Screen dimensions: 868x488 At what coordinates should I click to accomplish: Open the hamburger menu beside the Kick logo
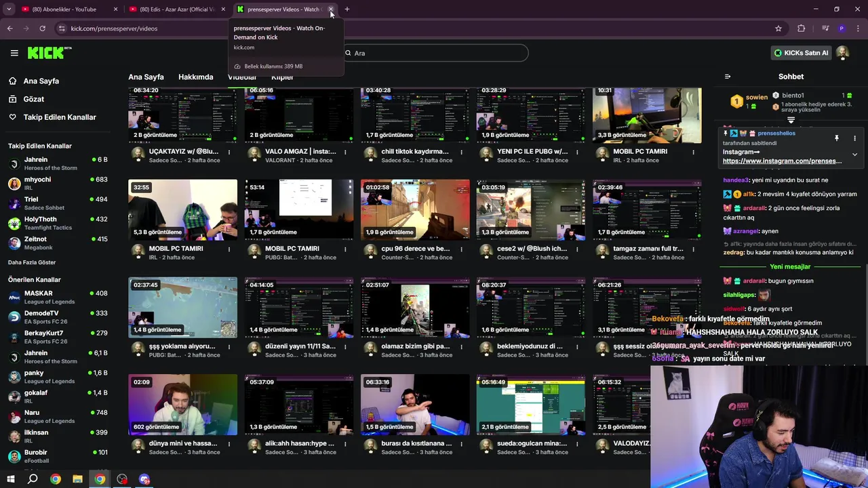click(x=14, y=53)
